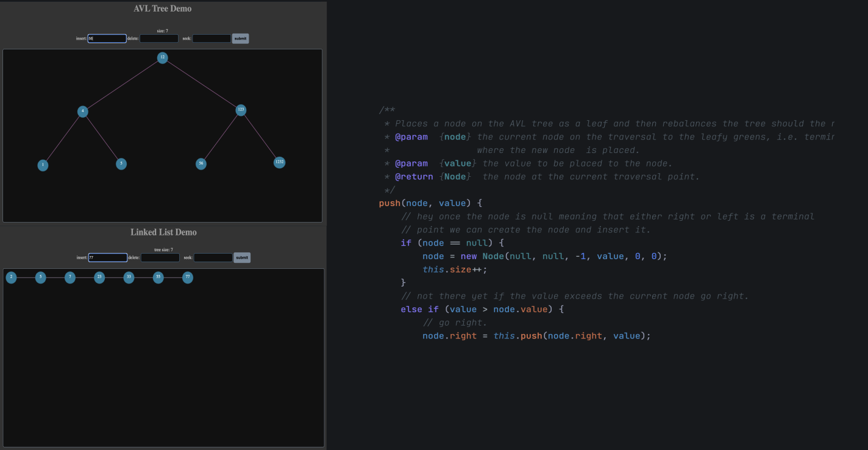Select linked list node 23
The image size is (868, 450).
coord(99,277)
